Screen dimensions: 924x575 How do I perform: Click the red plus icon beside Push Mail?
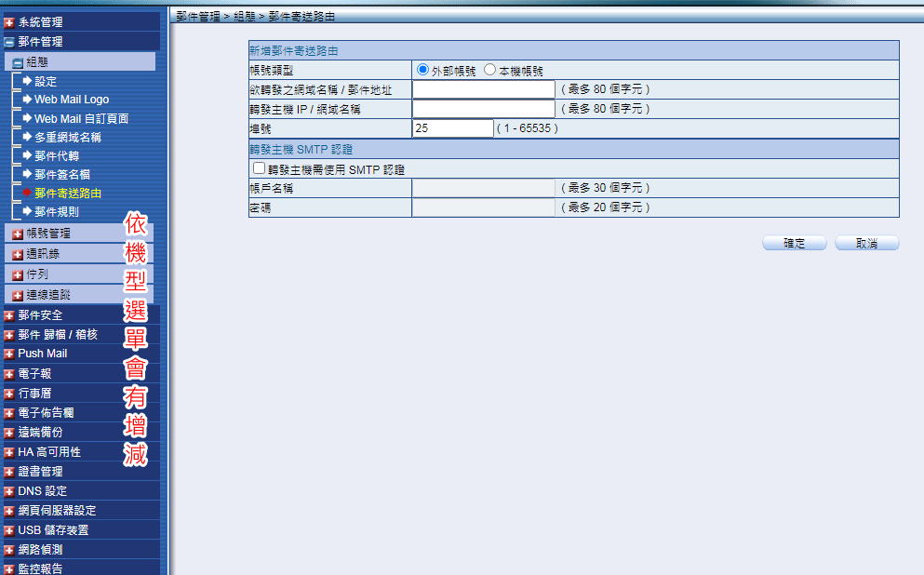[9, 354]
